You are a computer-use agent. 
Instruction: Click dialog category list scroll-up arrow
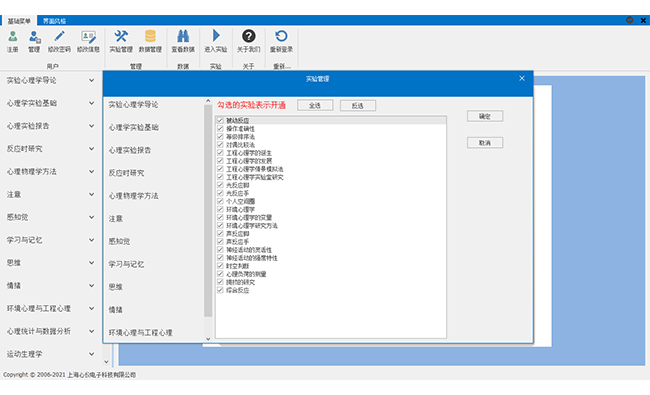tap(208, 101)
